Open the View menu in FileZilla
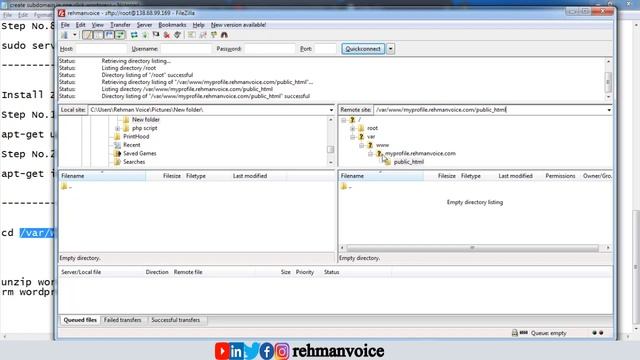 pos(98,25)
